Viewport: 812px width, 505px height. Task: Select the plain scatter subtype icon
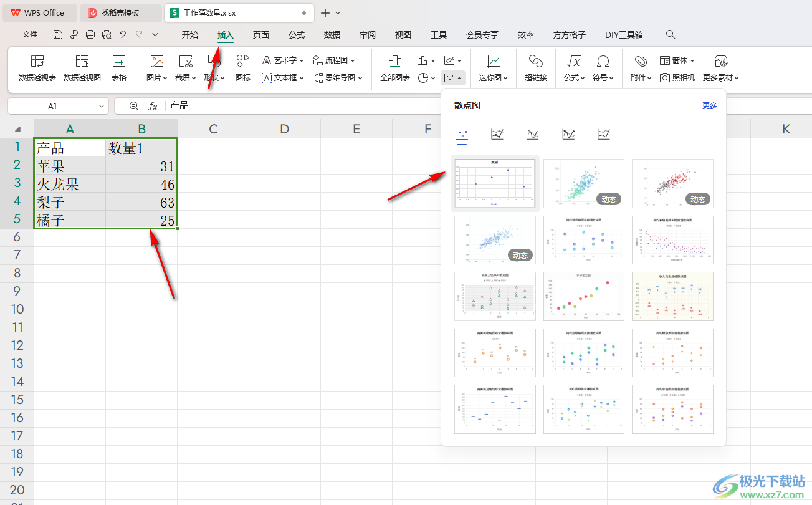coord(462,134)
